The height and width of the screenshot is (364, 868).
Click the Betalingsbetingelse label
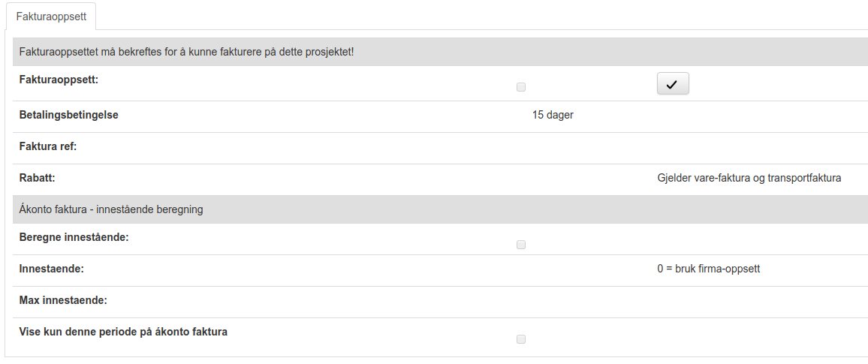click(x=69, y=115)
